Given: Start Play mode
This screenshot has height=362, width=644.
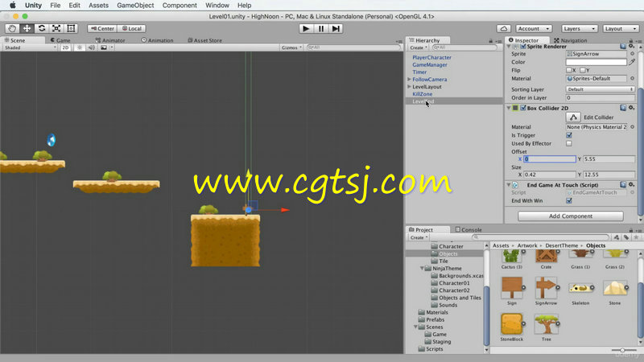Looking at the screenshot, I should (306, 28).
